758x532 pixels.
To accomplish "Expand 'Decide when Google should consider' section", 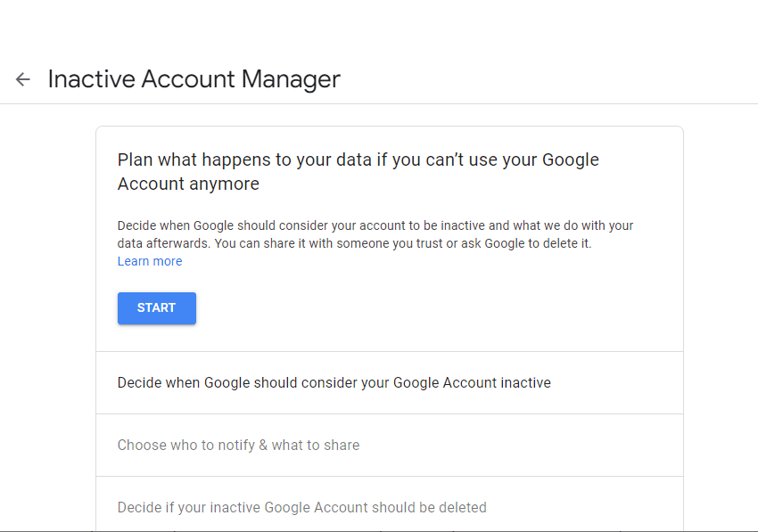I will (x=334, y=383).
